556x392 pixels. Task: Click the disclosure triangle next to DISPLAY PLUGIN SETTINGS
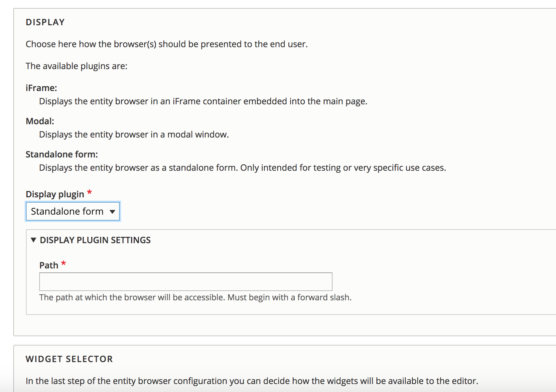[33, 240]
